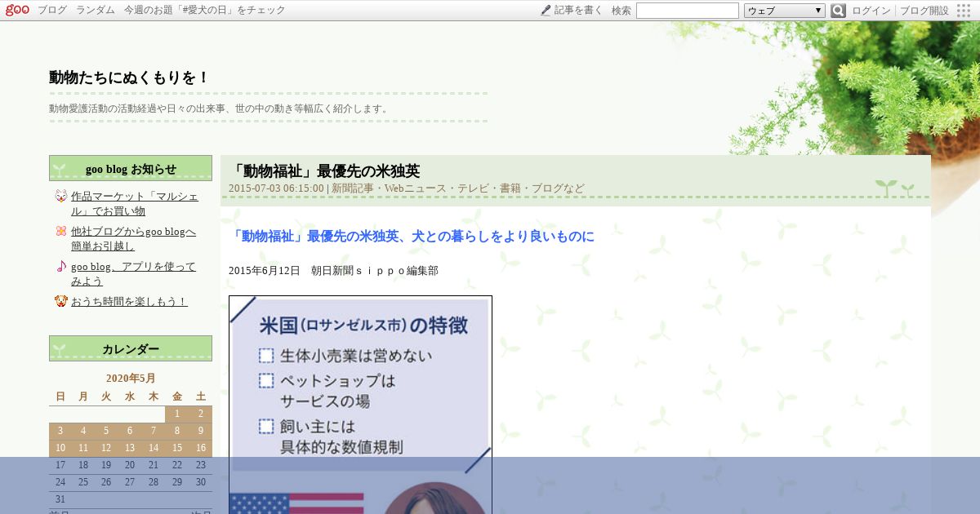
Task: Click the music note icon beside アプリ link
Action: pos(61,266)
